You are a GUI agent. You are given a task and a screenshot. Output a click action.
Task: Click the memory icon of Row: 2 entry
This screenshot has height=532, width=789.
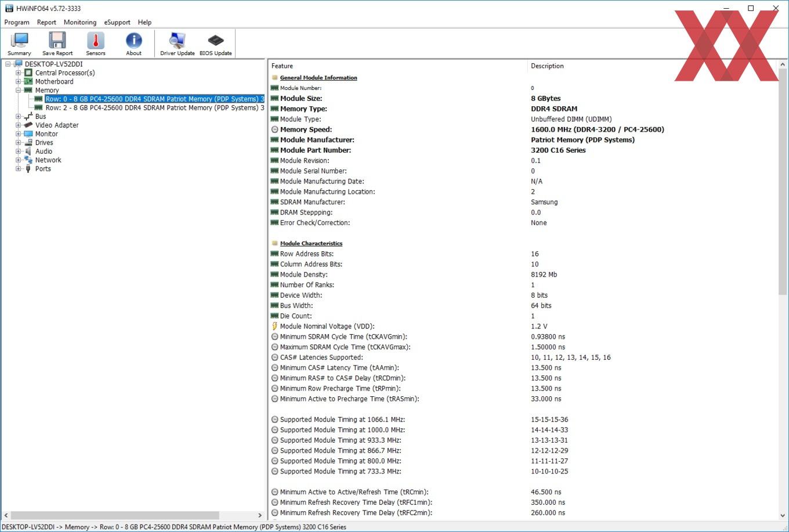(x=38, y=107)
